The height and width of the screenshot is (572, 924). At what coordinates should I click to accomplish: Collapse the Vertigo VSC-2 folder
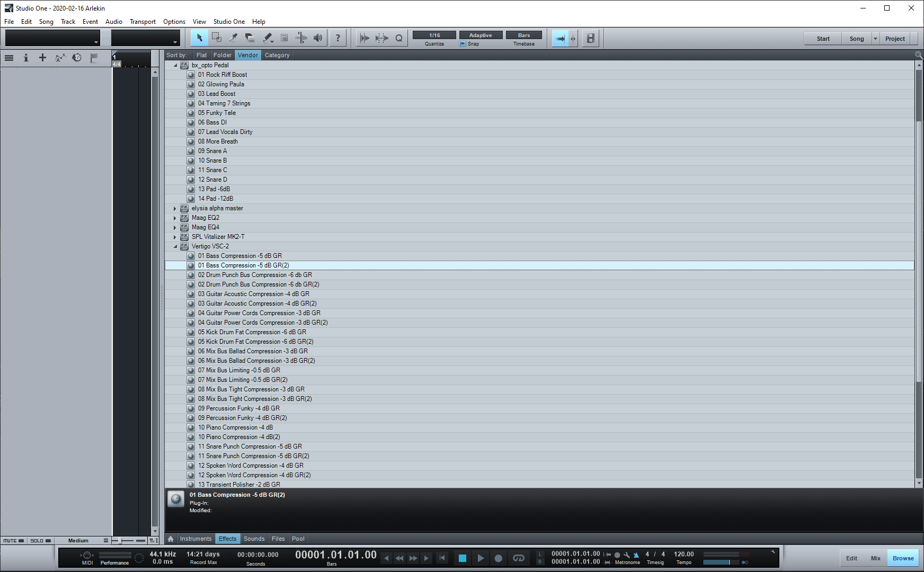tap(175, 246)
